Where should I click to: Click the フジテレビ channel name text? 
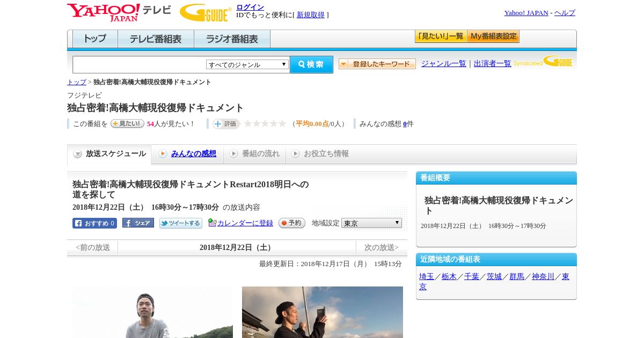tap(85, 95)
